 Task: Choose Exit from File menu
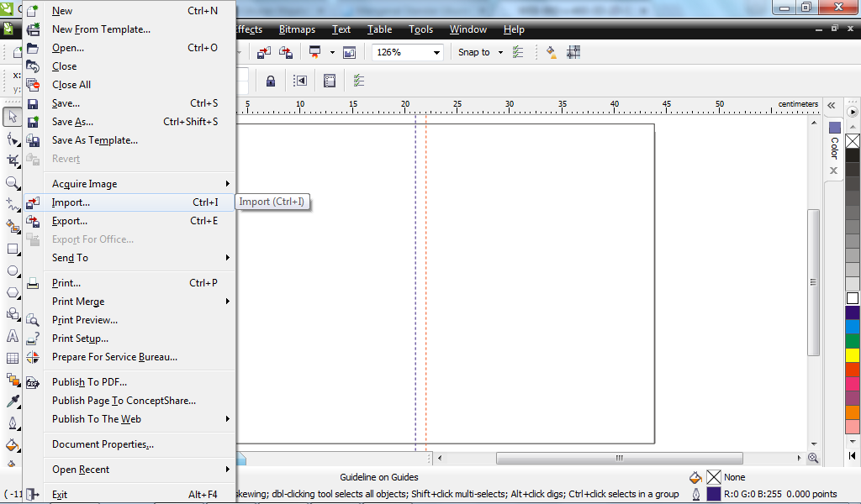coord(129,495)
